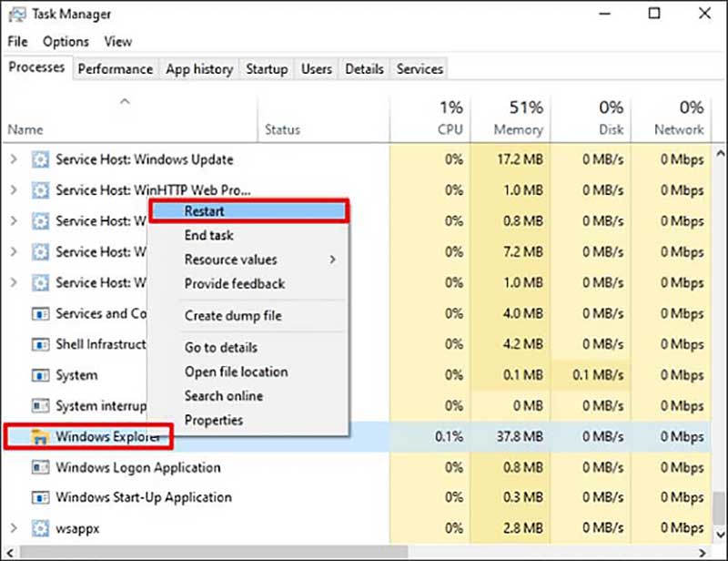Click the Task Manager title bar icon
The image size is (728, 561).
(17, 15)
